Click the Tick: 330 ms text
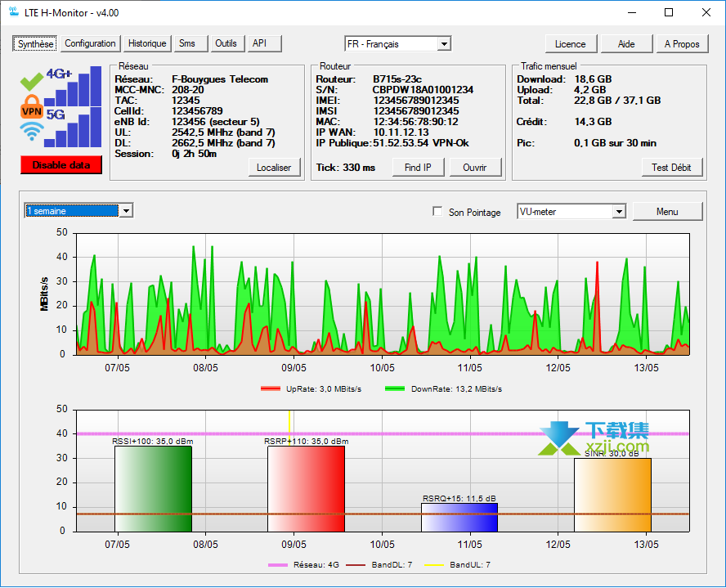 pyautogui.click(x=345, y=168)
